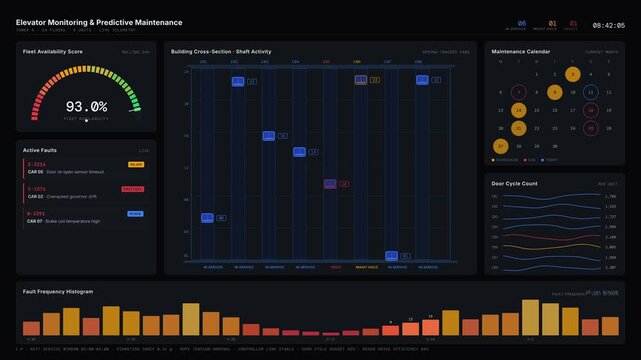Open the CRITICAL severity badge for CAR 02

pyautogui.click(x=133, y=189)
